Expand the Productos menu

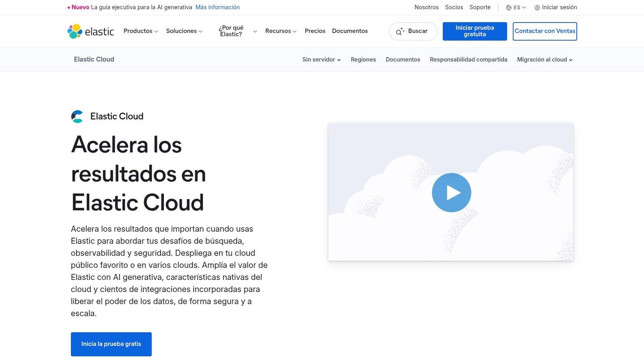point(140,31)
